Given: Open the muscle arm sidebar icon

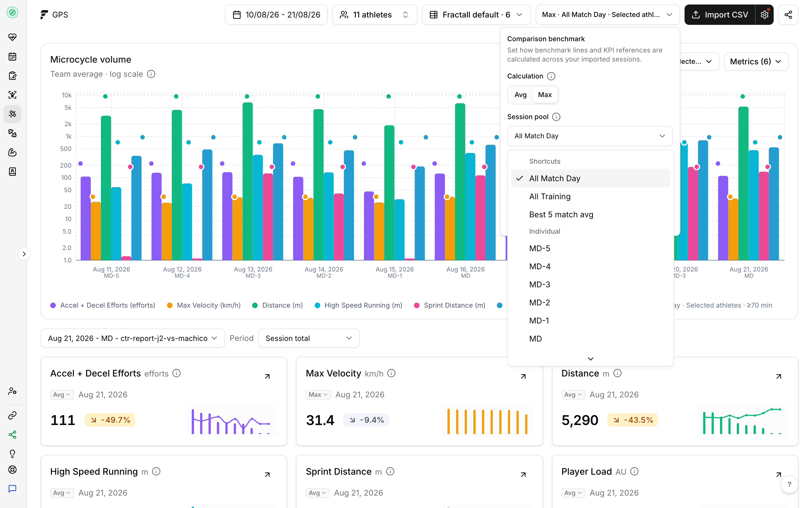Looking at the screenshot, I should [12, 152].
